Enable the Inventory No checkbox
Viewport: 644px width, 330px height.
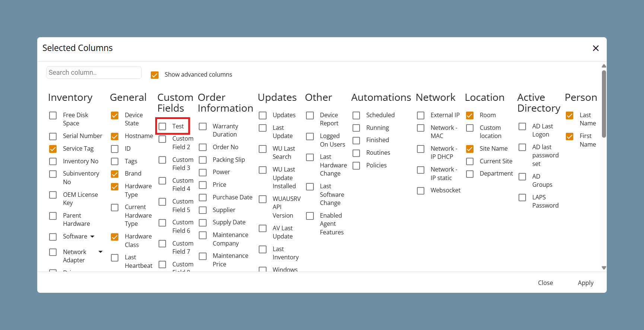pyautogui.click(x=53, y=161)
